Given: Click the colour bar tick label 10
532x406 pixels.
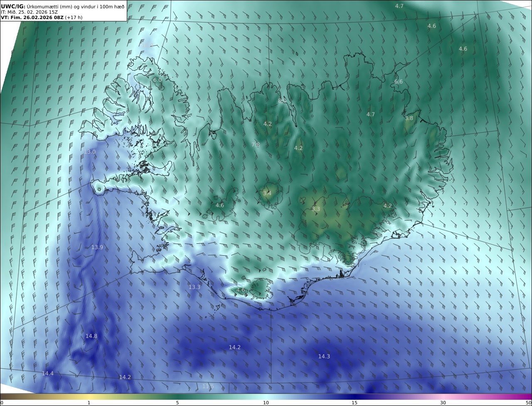Looking at the screenshot, I should coord(266,403).
